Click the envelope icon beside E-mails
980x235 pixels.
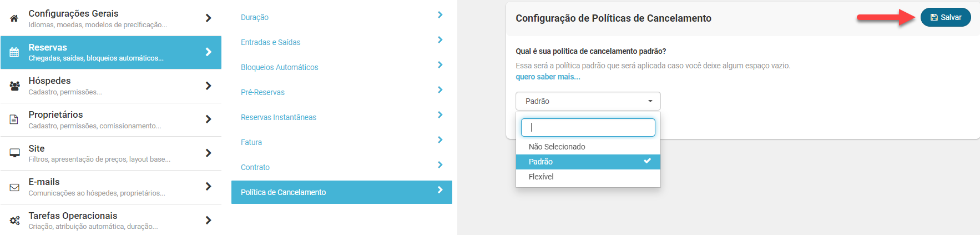click(14, 187)
